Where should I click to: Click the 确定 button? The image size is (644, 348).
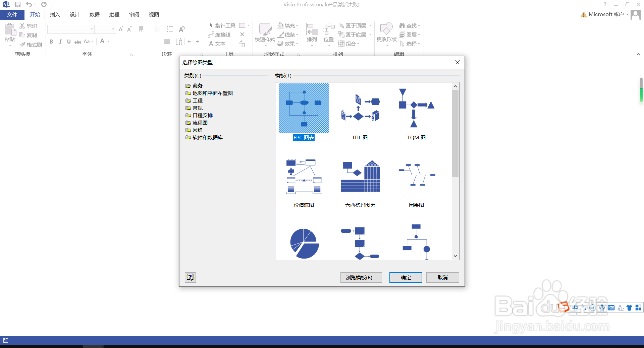coord(405,277)
